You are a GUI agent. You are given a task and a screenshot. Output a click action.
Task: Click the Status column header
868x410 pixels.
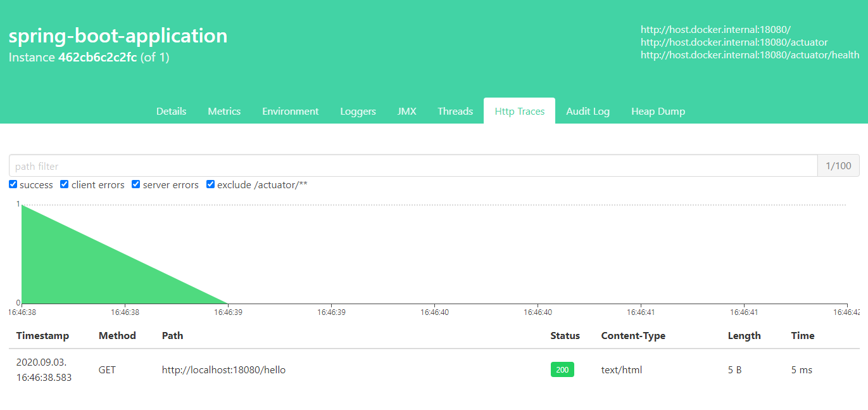(565, 336)
